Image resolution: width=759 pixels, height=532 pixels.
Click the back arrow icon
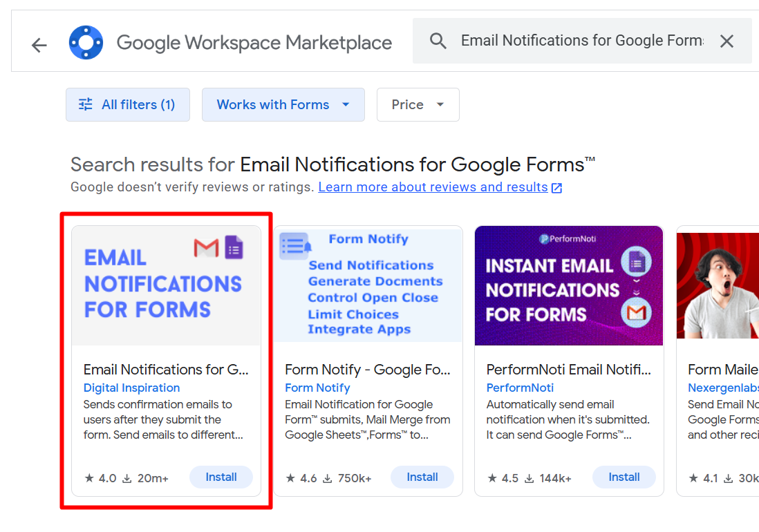click(39, 45)
